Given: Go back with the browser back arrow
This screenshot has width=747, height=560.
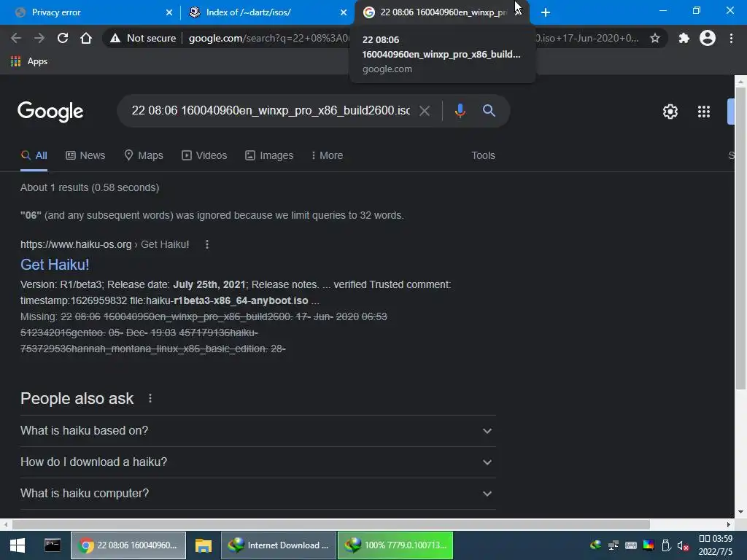Looking at the screenshot, I should (16, 38).
